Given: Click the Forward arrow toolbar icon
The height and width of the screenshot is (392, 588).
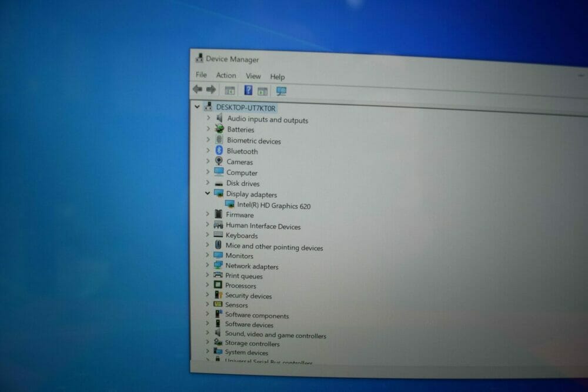Looking at the screenshot, I should click(211, 89).
